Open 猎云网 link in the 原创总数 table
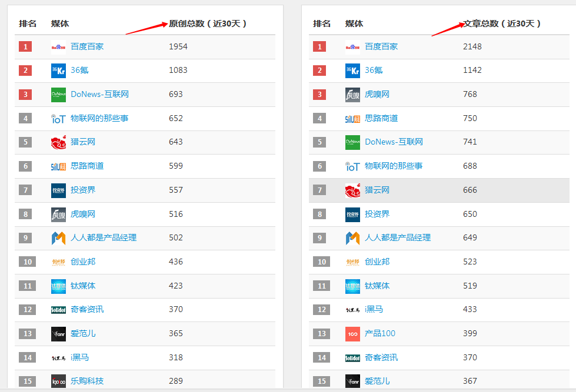Image resolution: width=576 pixels, height=392 pixels. point(83,142)
